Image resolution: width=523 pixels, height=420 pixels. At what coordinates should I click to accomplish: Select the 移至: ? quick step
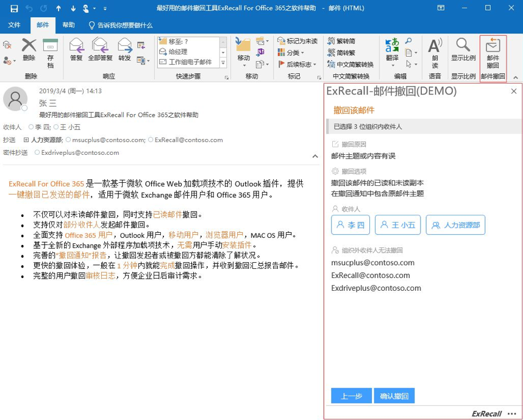(x=188, y=41)
